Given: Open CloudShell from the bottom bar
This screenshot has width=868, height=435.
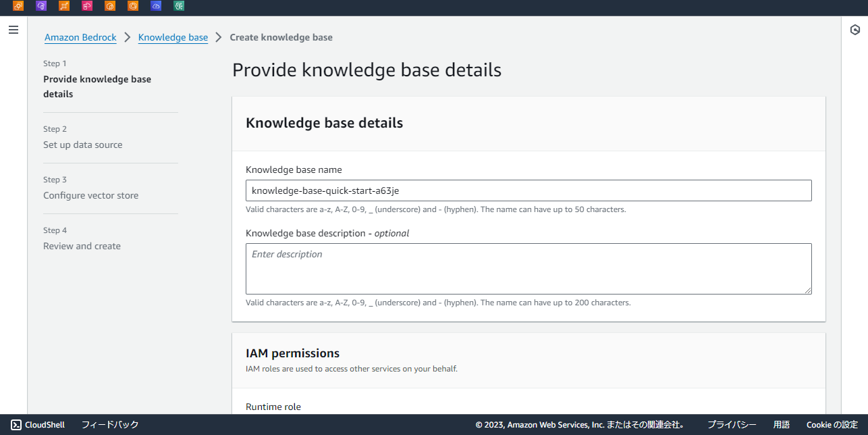Looking at the screenshot, I should [x=37, y=424].
